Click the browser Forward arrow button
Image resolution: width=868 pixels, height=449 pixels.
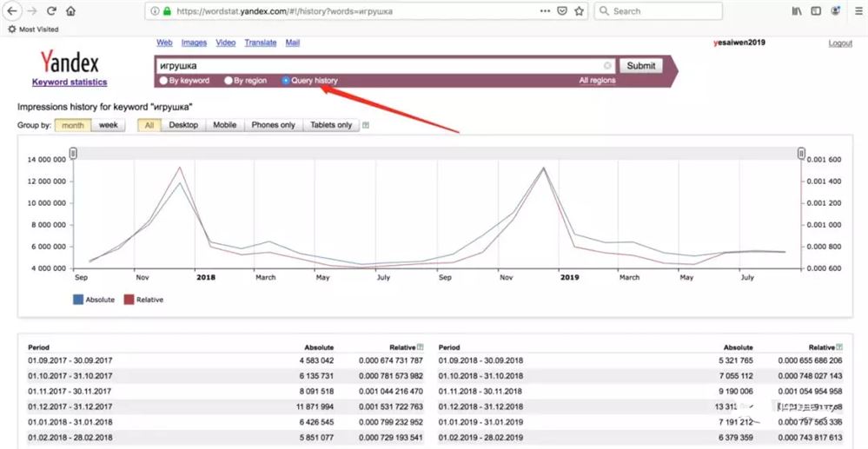(31, 10)
